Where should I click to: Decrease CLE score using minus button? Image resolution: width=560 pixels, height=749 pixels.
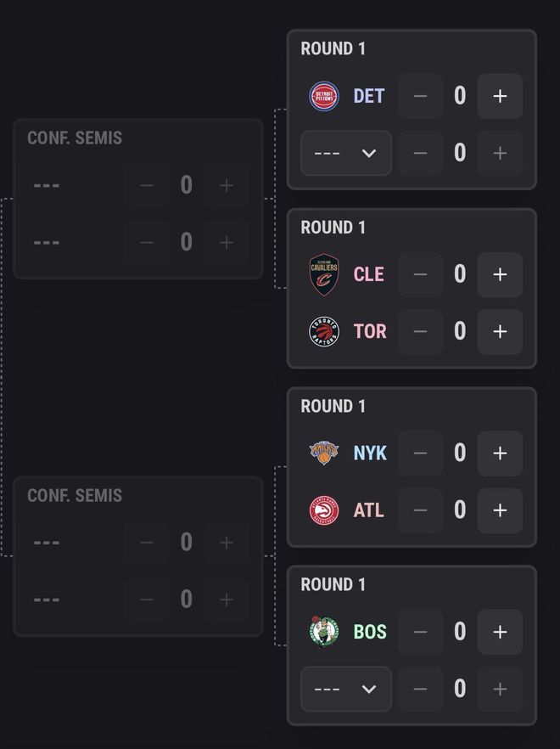pyautogui.click(x=420, y=274)
